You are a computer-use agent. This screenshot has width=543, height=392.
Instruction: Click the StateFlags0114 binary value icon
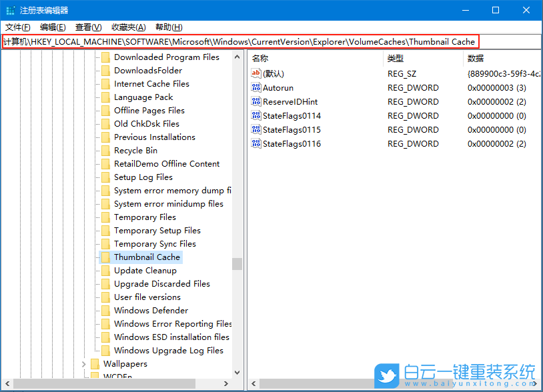coord(256,115)
